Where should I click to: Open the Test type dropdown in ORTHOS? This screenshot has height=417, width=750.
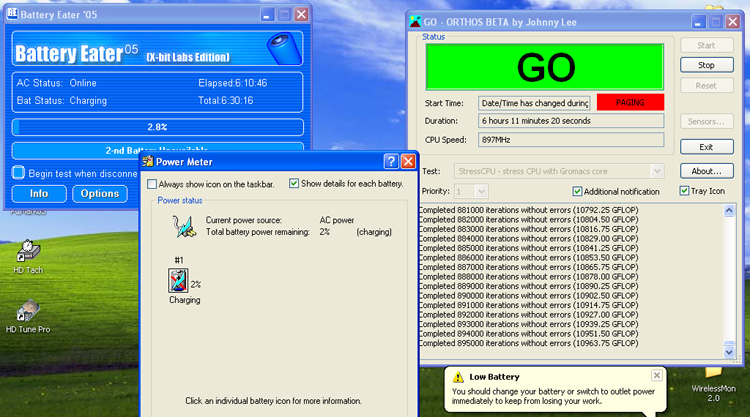657,171
